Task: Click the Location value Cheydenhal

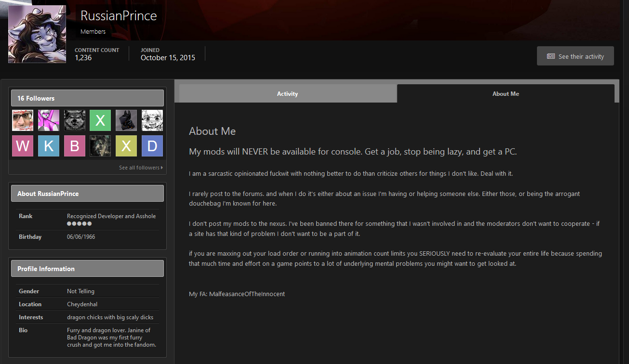Action: tap(81, 304)
